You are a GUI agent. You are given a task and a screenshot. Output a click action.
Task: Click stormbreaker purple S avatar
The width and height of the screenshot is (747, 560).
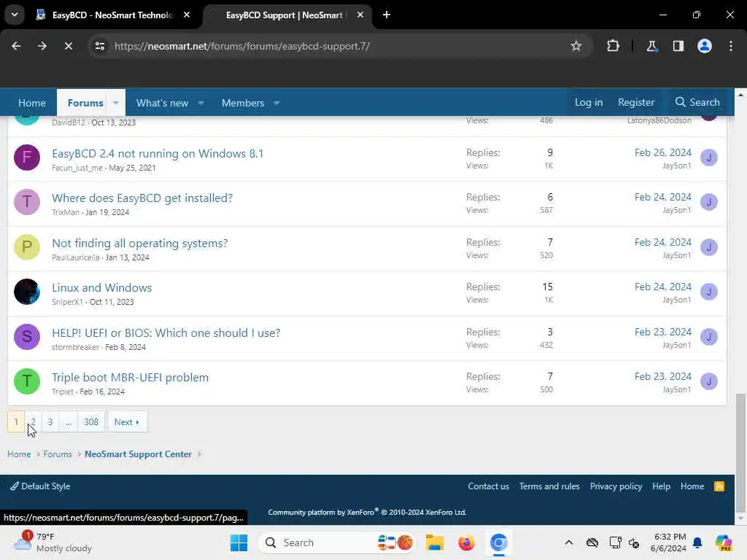pos(27,337)
